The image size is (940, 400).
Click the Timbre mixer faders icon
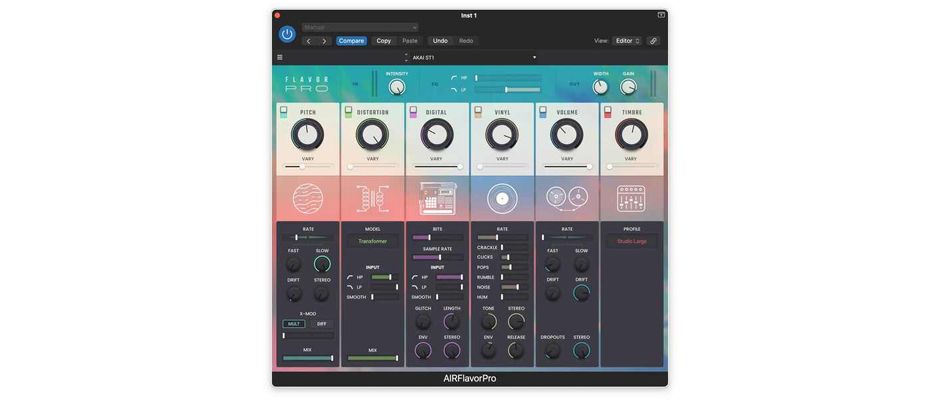[631, 199]
